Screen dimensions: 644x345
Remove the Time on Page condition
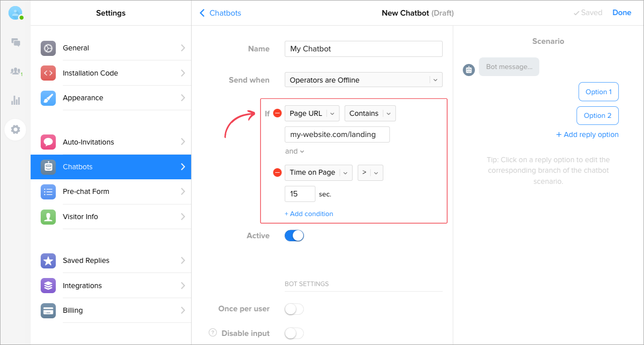coord(277,173)
